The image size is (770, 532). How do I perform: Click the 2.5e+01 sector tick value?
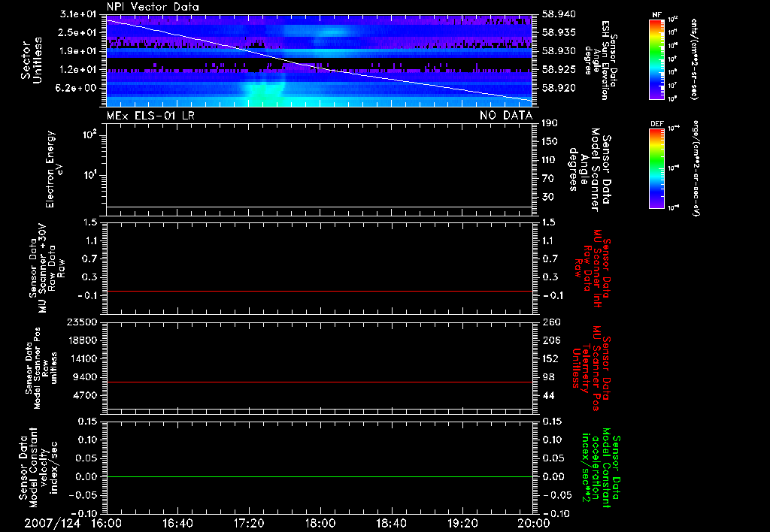[78, 32]
